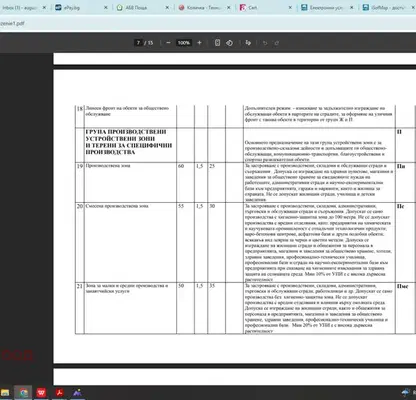
Task: Switch to the GoMap tab
Action: [388, 7]
